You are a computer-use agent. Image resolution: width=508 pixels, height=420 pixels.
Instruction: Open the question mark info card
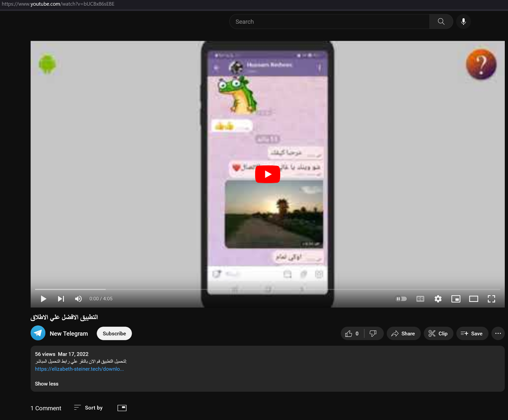coord(481,64)
